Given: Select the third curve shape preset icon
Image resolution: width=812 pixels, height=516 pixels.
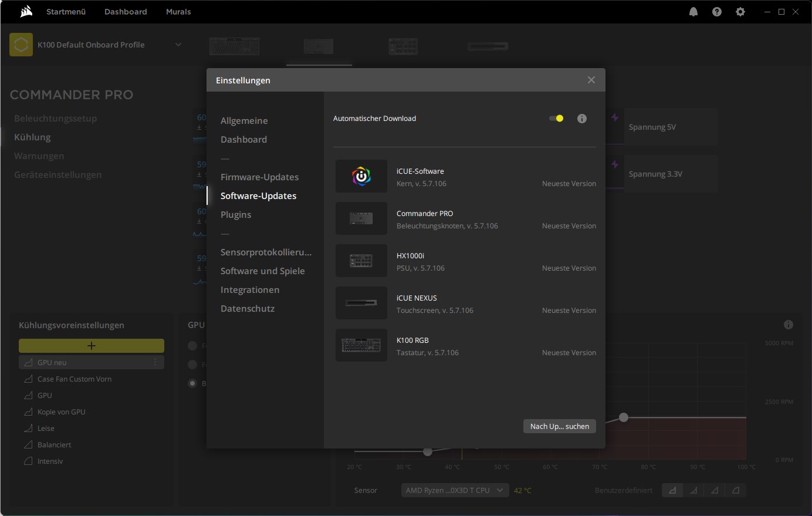Looking at the screenshot, I should point(715,490).
